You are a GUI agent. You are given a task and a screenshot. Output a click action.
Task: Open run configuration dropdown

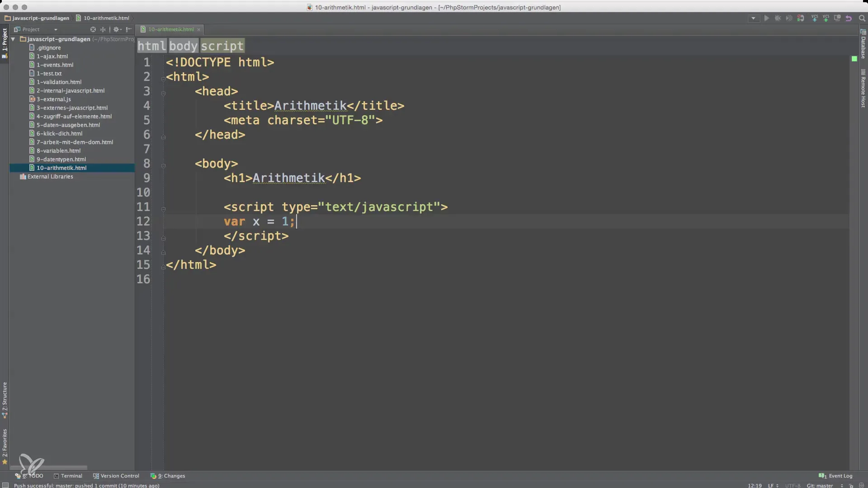click(x=753, y=19)
